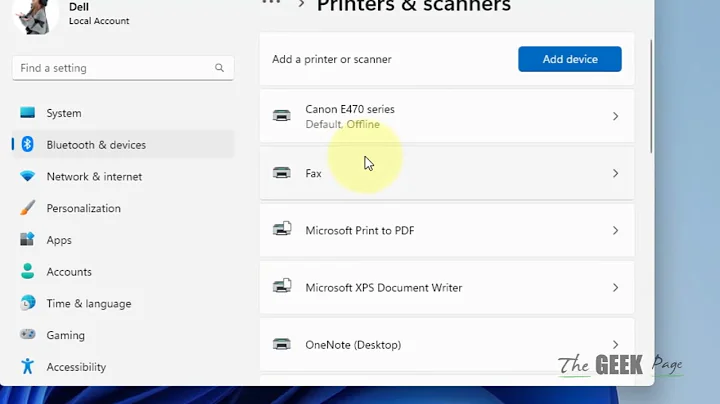Screen dimensions: 720x404
Task: Open OneNote (Desktop) chevron arrow
Action: pyautogui.click(x=615, y=344)
